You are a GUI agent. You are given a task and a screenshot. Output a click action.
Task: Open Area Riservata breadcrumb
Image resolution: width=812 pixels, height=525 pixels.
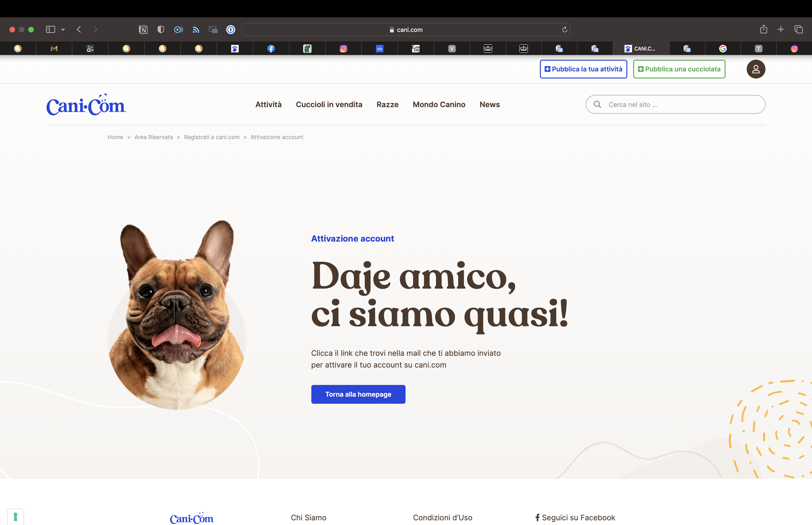153,137
